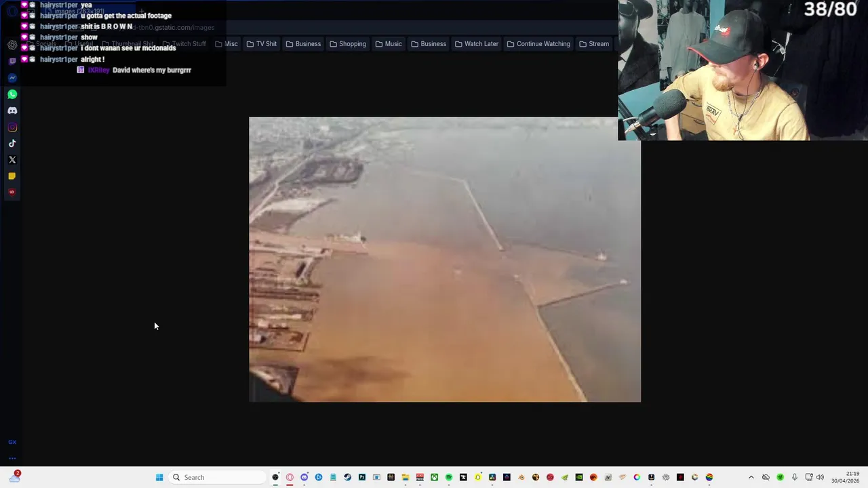868x488 pixels.
Task: Open File Explorer from the taskbar
Action: [406, 477]
